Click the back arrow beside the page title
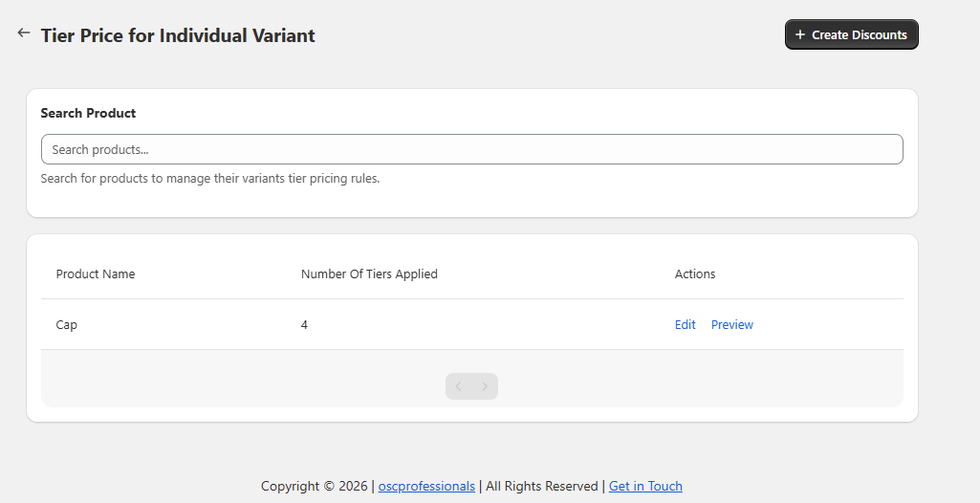Image resolution: width=980 pixels, height=503 pixels. click(24, 33)
